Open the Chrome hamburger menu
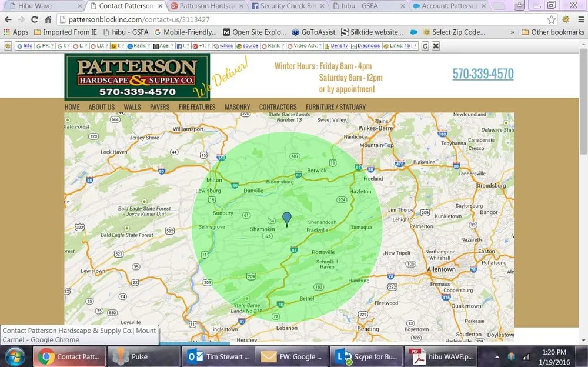 coord(581,19)
